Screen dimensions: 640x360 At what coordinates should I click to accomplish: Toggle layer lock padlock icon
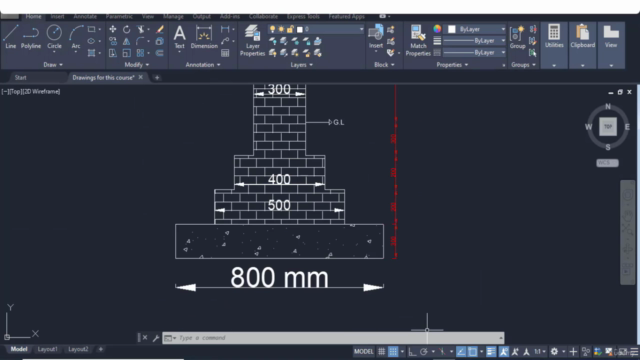[x=290, y=29]
